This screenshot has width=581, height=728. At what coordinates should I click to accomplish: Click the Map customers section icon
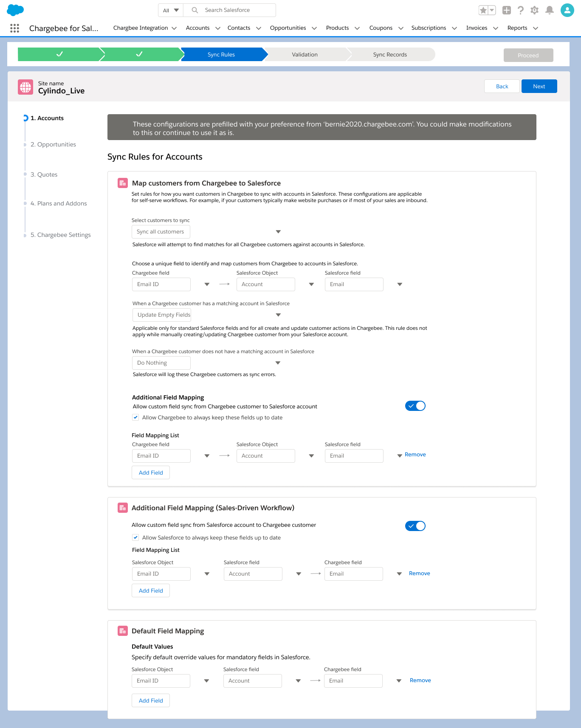point(123,183)
